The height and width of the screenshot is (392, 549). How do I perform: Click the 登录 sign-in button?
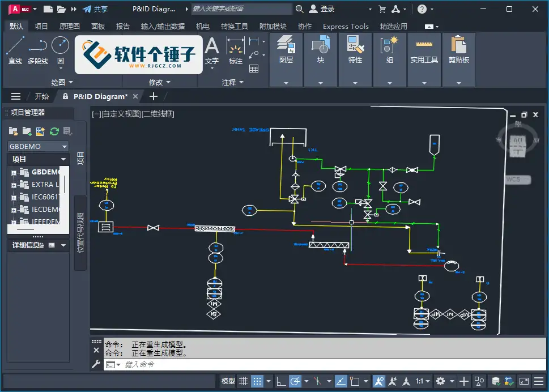[x=325, y=8]
